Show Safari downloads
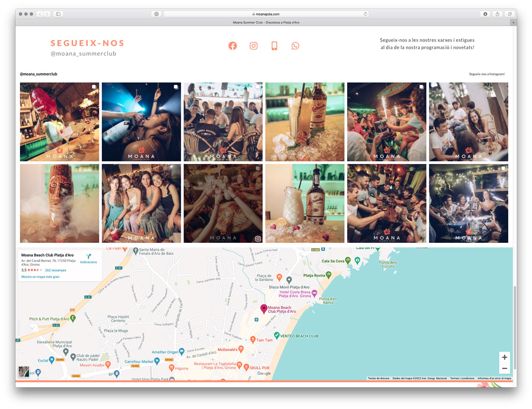The width and height of the screenshot is (532, 409). (485, 14)
